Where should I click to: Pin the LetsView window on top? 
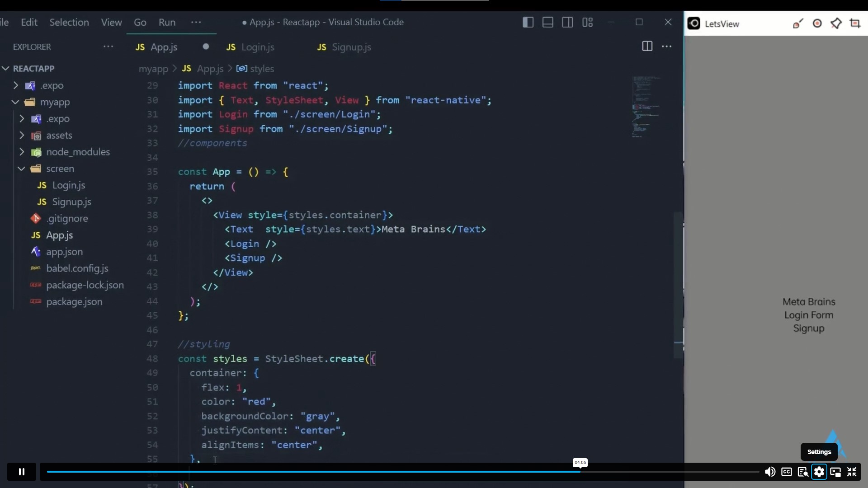[x=837, y=23]
